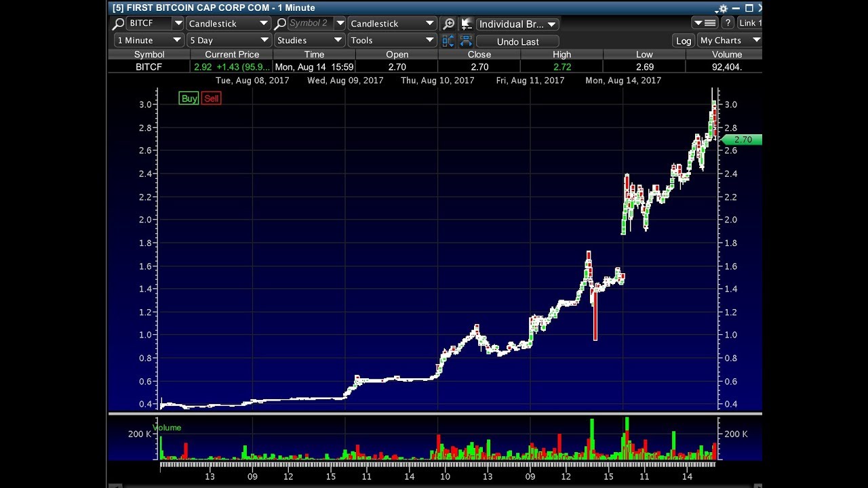This screenshot has width=868, height=488.
Task: Click inside the Symbol 2 input field
Action: coord(311,23)
